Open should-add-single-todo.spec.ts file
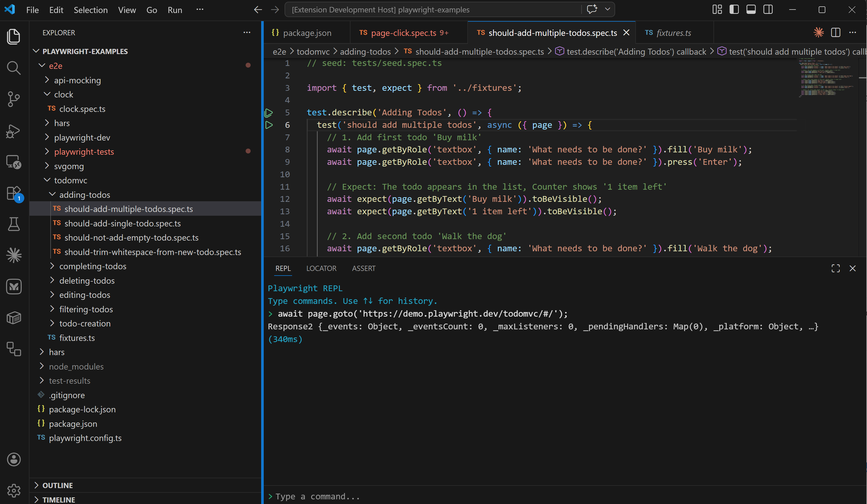 point(123,223)
